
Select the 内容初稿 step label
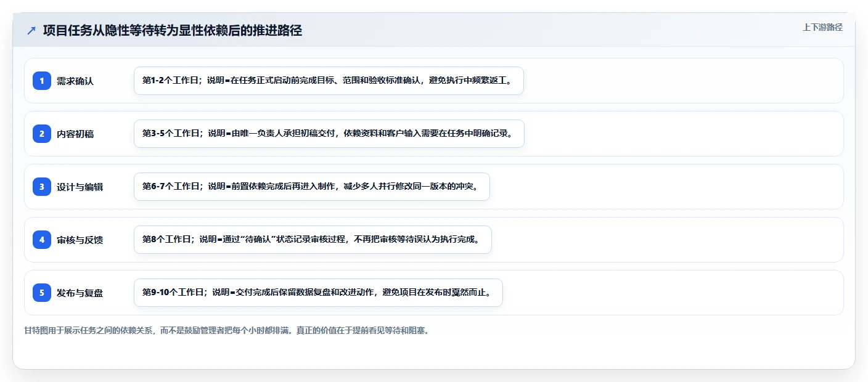tap(75, 134)
